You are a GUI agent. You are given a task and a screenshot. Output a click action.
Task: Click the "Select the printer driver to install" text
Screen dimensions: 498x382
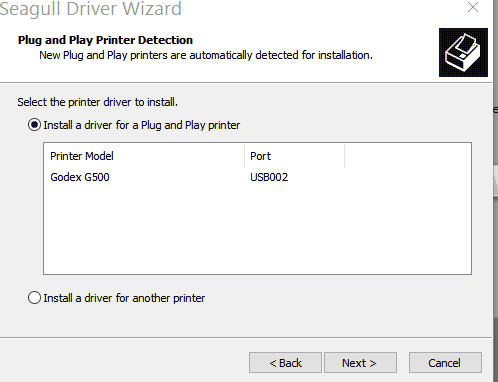(x=97, y=102)
